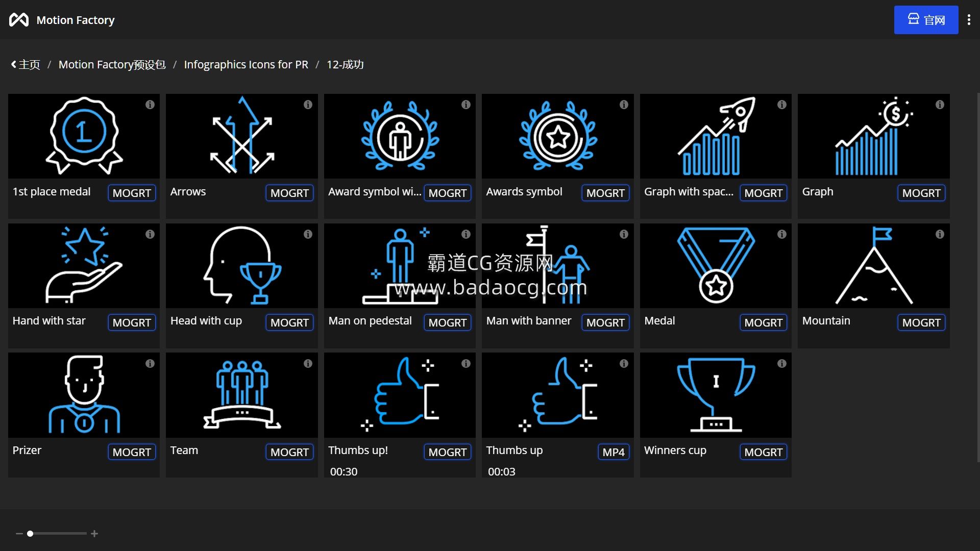980x551 pixels.
Task: Click MOGRT badge on Mountain
Action: click(x=921, y=322)
